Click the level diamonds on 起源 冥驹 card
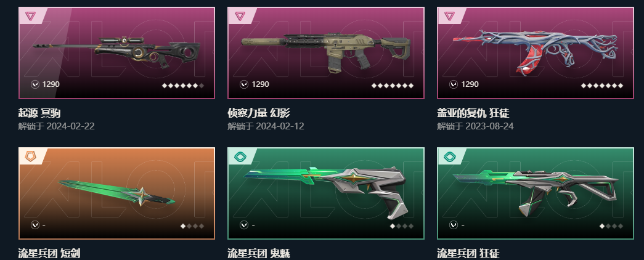Viewport: 644px width, 260px height. 183,86
